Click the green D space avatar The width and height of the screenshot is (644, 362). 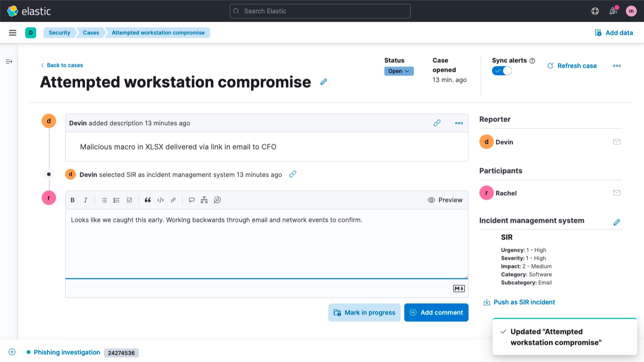[31, 33]
